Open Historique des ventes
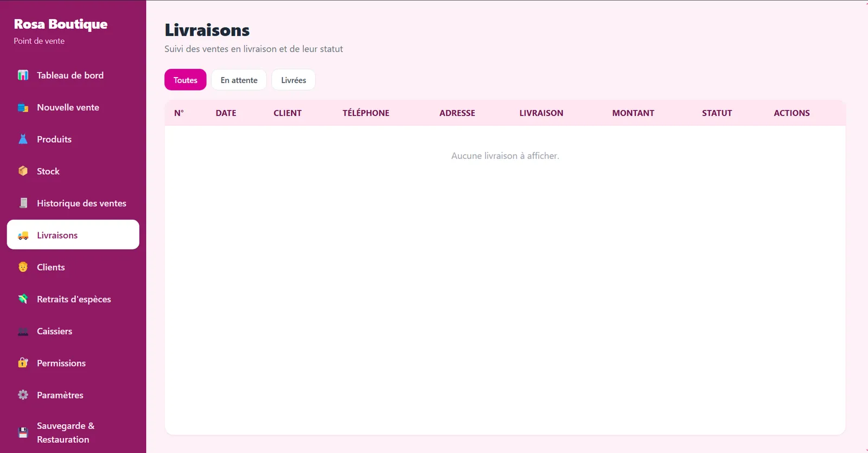This screenshot has height=453, width=868. click(x=73, y=203)
